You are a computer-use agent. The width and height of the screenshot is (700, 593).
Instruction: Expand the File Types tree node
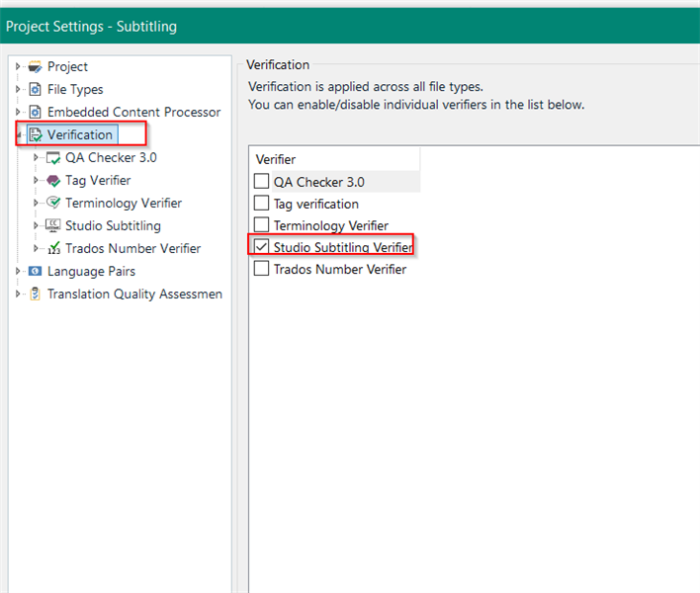(18, 89)
